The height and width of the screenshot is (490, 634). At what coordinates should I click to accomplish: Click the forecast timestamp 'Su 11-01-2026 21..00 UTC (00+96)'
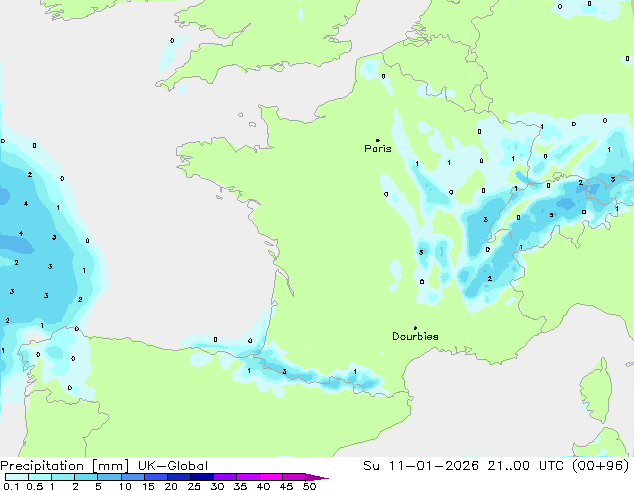pos(496,466)
